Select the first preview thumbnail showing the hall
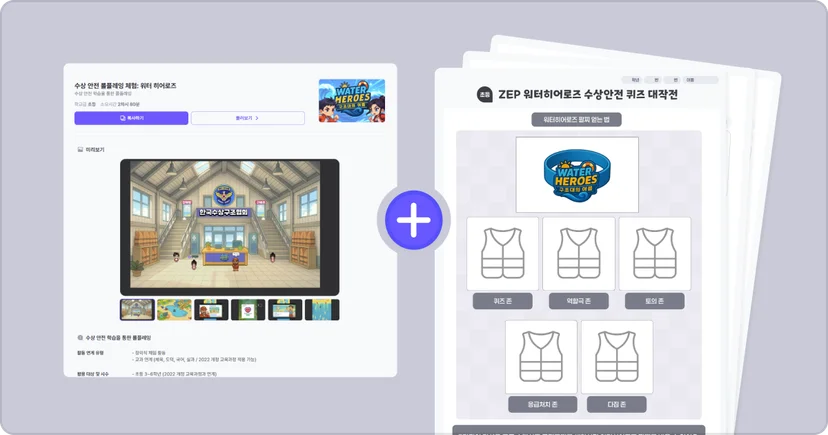The image size is (828, 435). [x=137, y=310]
